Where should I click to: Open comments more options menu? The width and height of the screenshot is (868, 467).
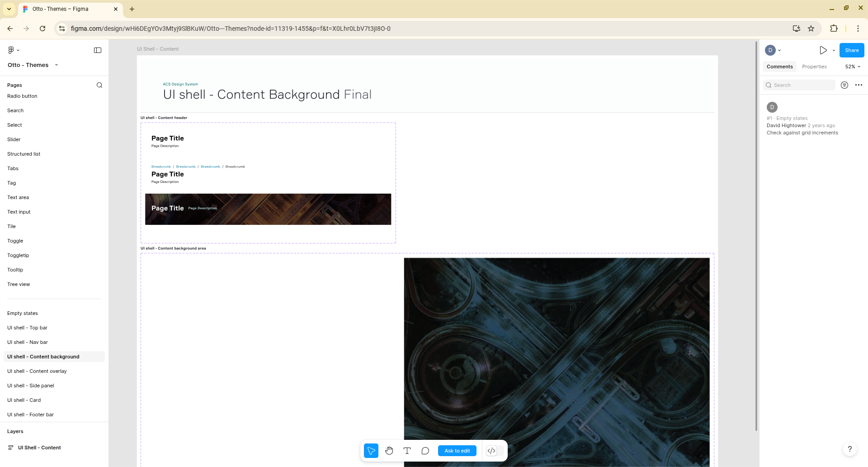pos(859,85)
